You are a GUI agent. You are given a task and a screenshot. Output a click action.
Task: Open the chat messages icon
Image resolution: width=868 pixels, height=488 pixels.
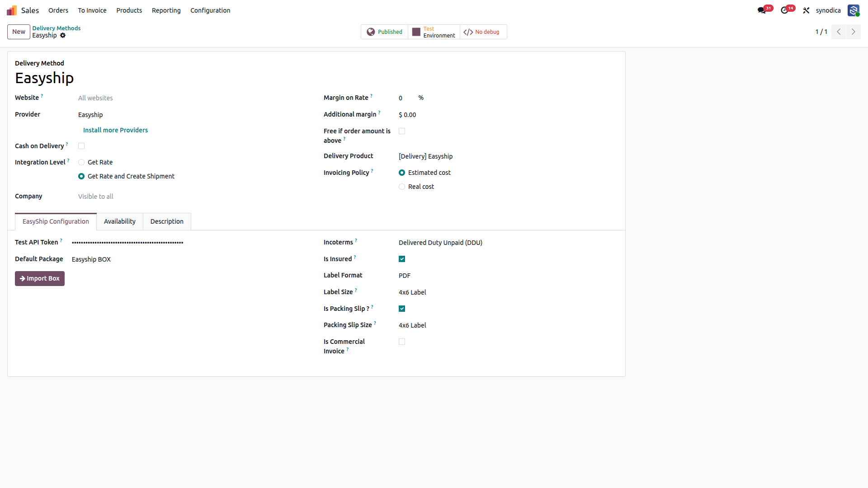[x=762, y=10]
